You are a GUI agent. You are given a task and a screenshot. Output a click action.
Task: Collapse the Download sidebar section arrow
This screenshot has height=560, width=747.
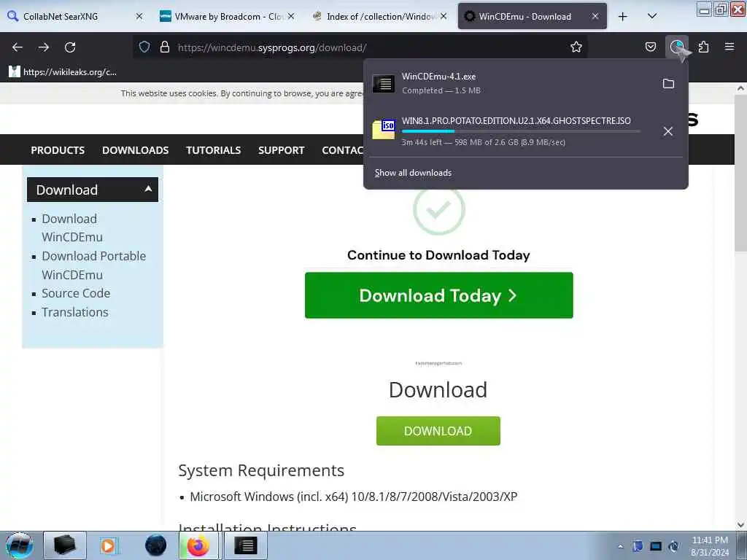[x=148, y=189]
